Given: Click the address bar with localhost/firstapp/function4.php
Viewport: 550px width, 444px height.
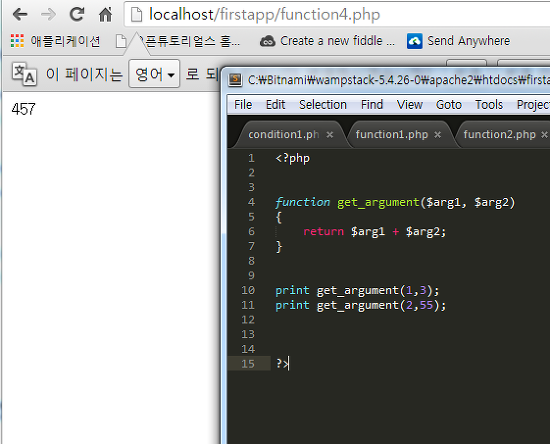Looking at the screenshot, I should pos(337,15).
